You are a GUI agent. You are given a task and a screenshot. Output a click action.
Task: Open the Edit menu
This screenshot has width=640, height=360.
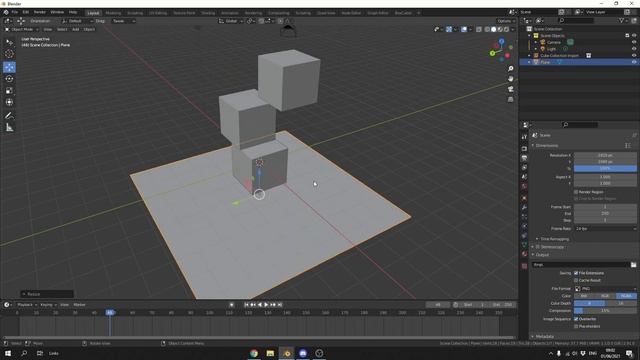(26, 12)
